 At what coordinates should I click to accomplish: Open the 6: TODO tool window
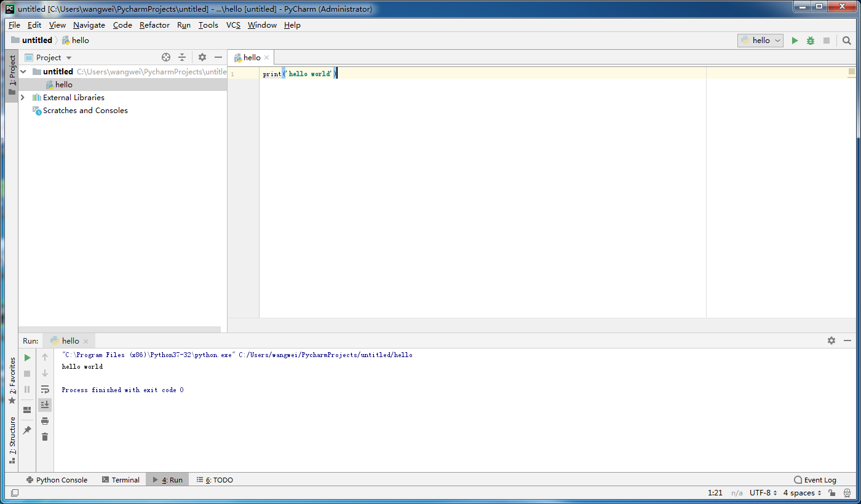[x=215, y=480]
